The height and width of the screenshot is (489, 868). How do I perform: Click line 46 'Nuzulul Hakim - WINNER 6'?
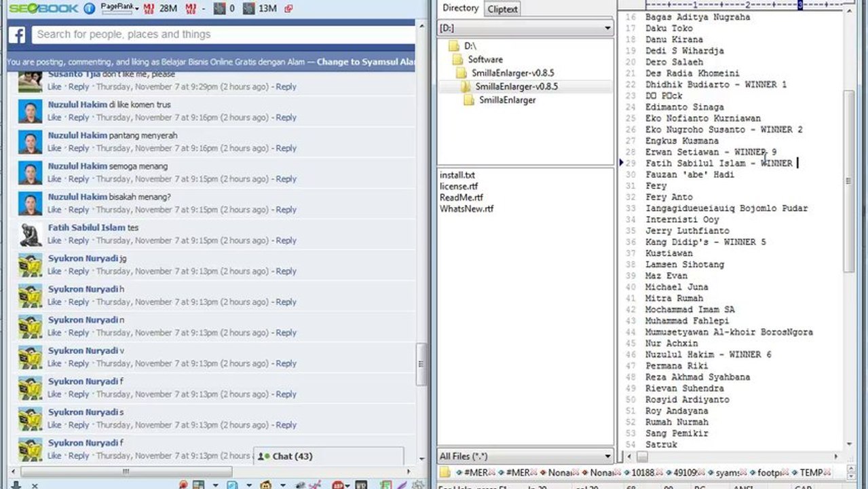coord(708,355)
